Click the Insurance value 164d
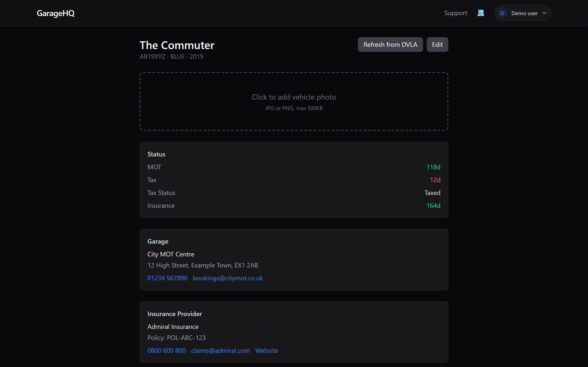The image size is (588, 367). click(x=433, y=205)
